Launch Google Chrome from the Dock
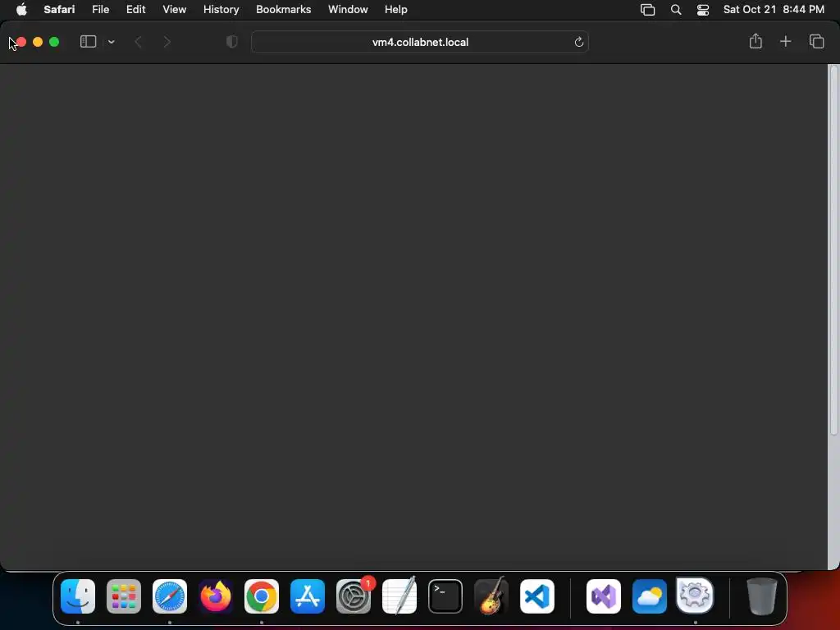The image size is (840, 630). point(262,596)
